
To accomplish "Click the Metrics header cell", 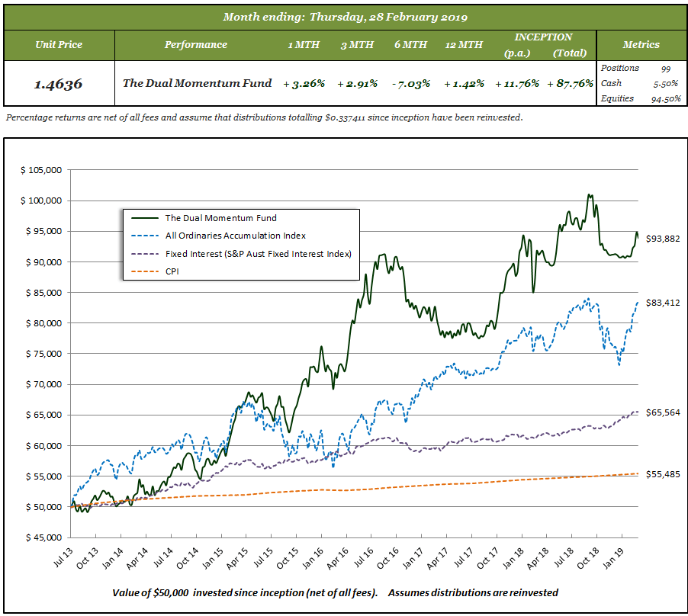I will pyautogui.click(x=641, y=44).
